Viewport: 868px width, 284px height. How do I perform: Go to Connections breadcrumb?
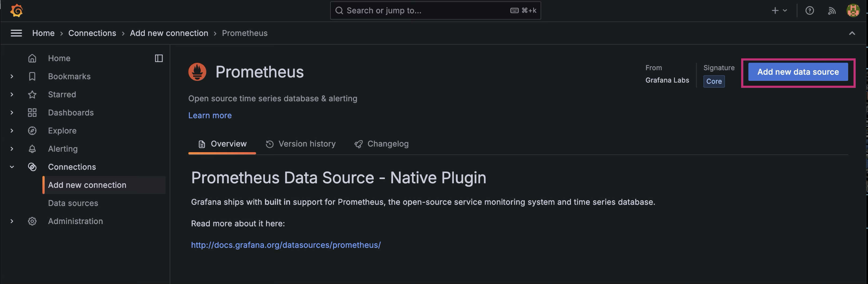92,33
